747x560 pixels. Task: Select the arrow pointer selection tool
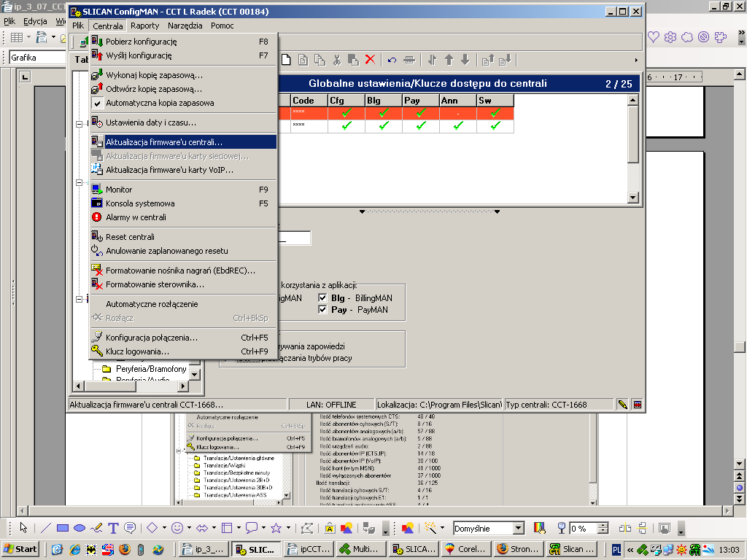tap(23, 528)
